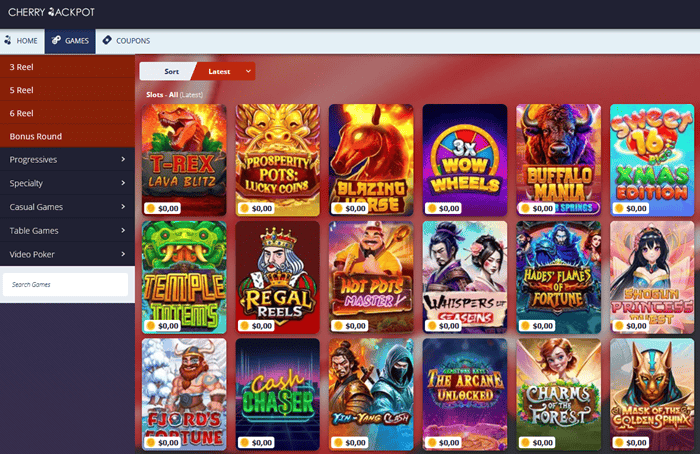Click the $0,00 value on Mask of the Golden Sphinx
700x454 pixels.
point(636,443)
